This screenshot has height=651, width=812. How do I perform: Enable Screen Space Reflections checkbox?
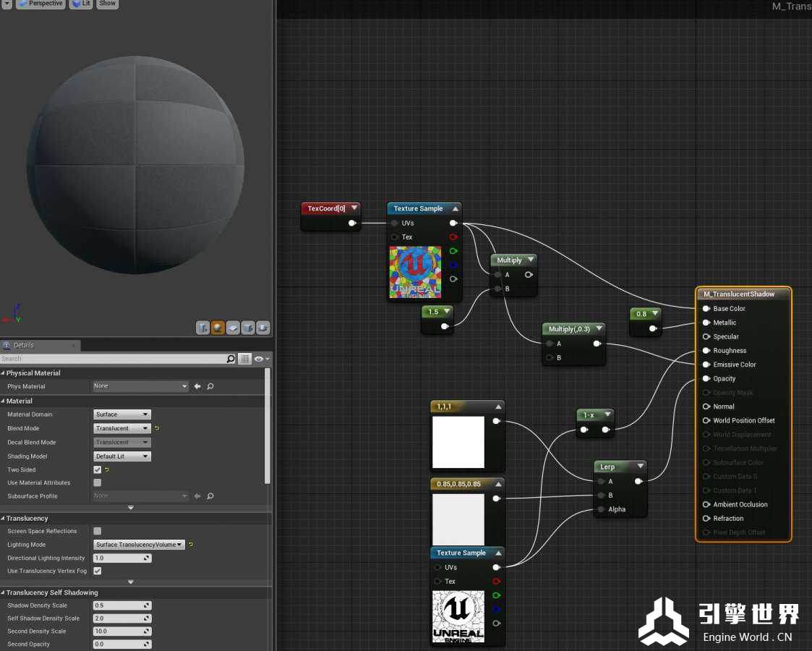pos(98,531)
